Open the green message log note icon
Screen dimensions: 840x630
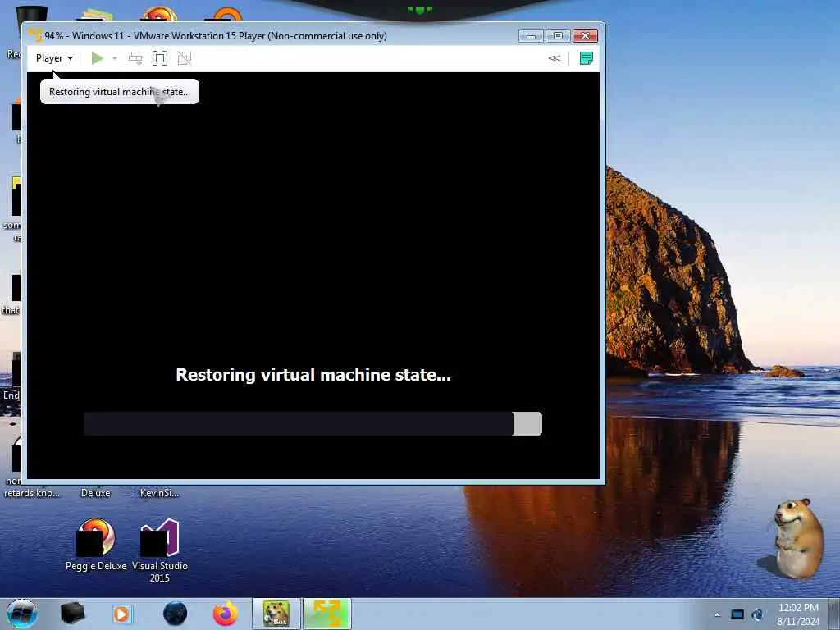coord(586,58)
